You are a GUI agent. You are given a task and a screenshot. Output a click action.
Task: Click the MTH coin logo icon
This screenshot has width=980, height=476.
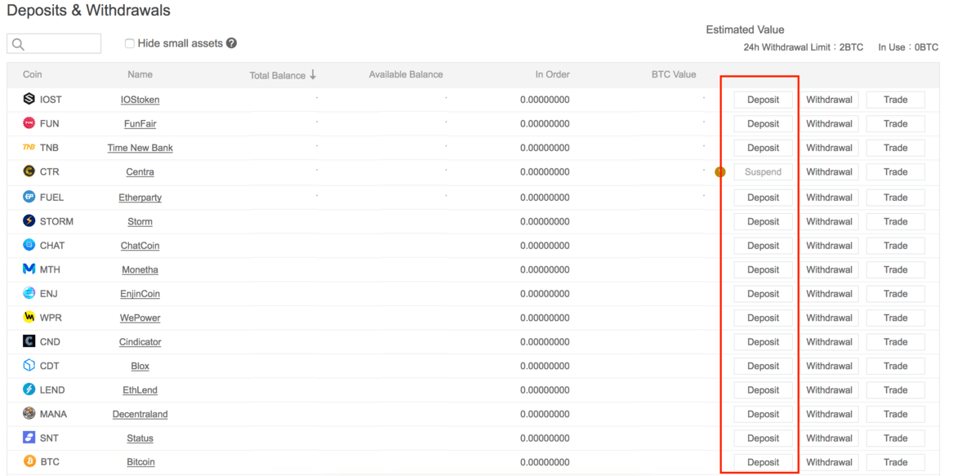click(x=29, y=269)
